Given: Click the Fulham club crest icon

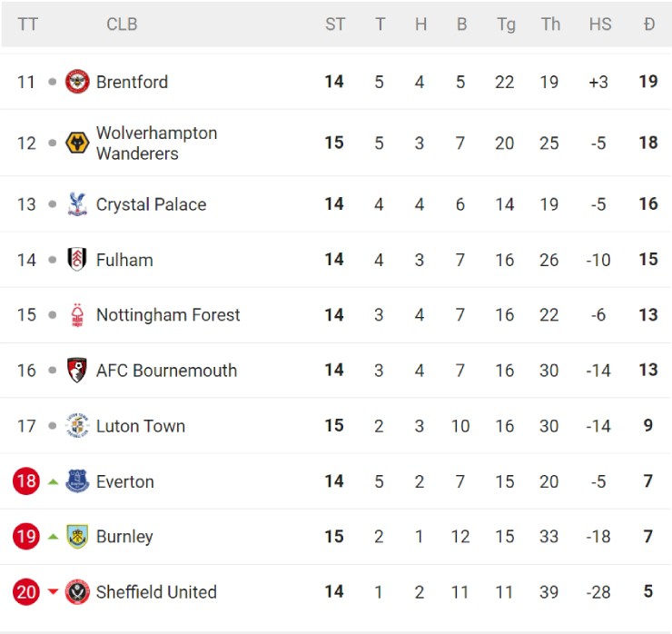Looking at the screenshot, I should 77,260.
